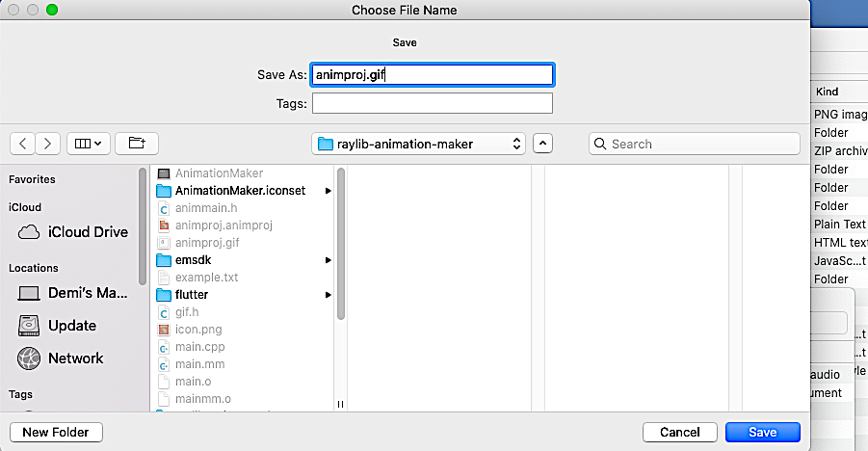Open the raylib-animation-maker path dropdown

419,144
